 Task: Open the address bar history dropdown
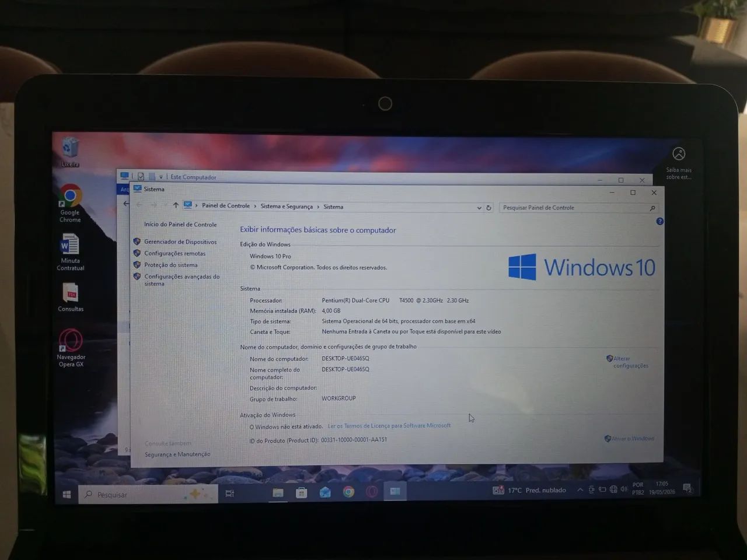pyautogui.click(x=479, y=208)
